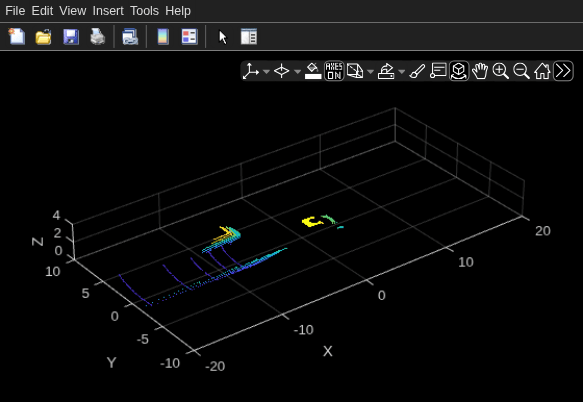Click the X-axis tick label 20
This screenshot has height=402, width=583.
[543, 231]
